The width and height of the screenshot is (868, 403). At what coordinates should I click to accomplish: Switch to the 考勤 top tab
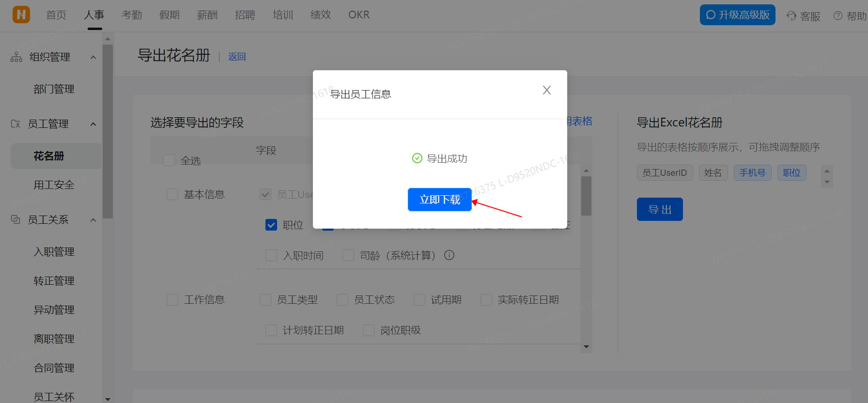132,15
